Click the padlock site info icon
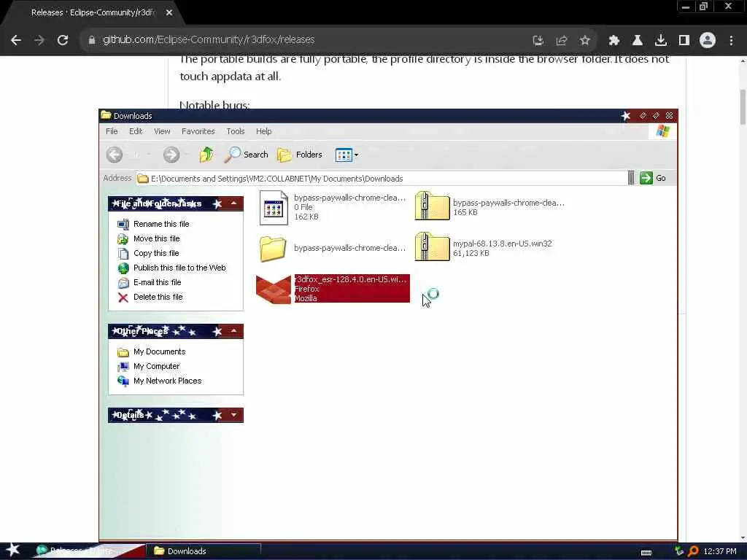 (x=91, y=40)
